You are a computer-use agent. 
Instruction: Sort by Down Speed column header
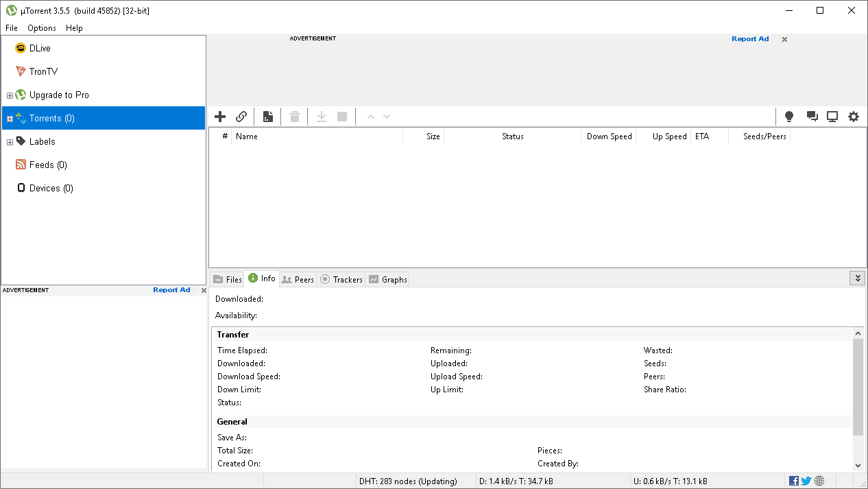click(x=608, y=136)
